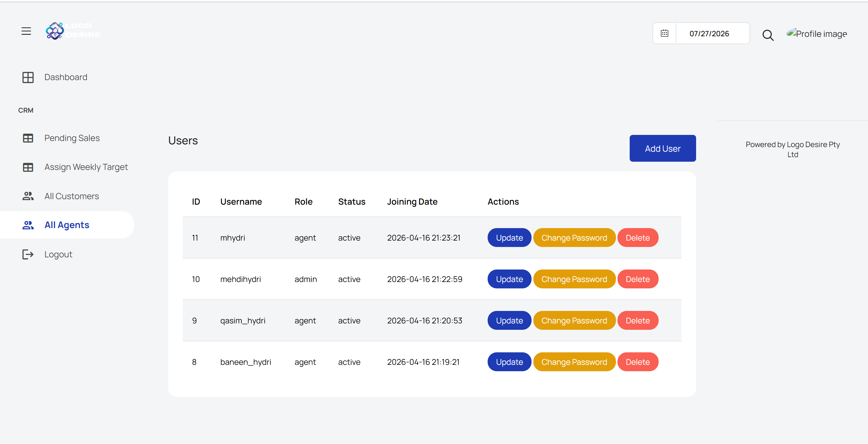Viewport: 868px width, 444px height.
Task: Click the All Agents people icon
Action: [x=28, y=225]
